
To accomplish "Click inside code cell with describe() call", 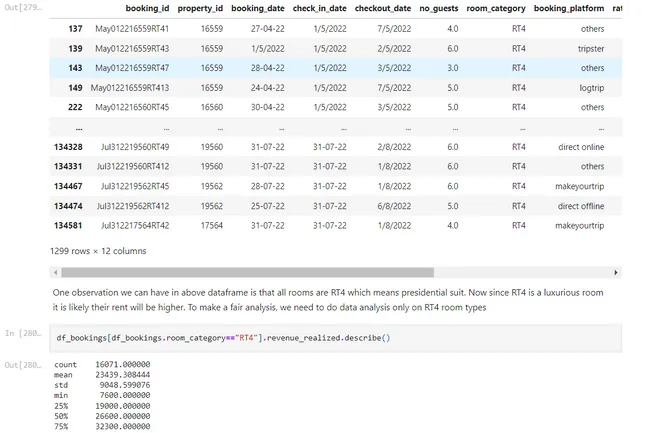I will click(x=335, y=338).
